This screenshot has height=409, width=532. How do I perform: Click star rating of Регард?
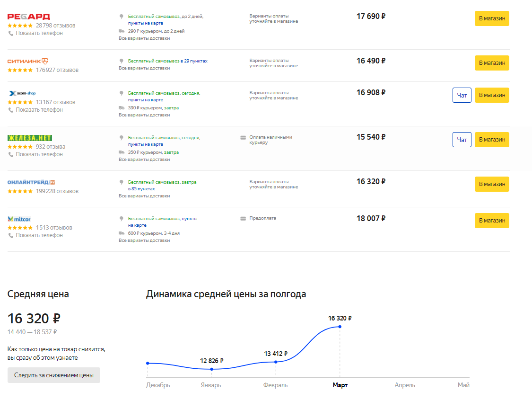[20, 26]
